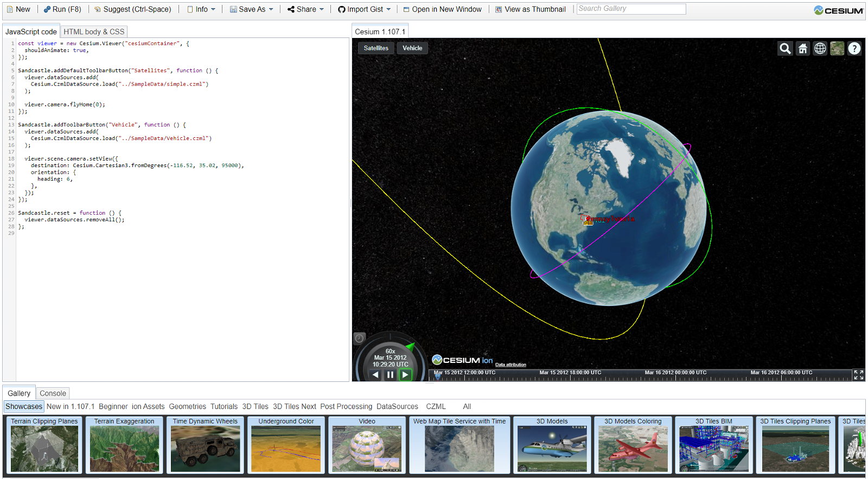Click code line 19 destination text

tap(137, 165)
